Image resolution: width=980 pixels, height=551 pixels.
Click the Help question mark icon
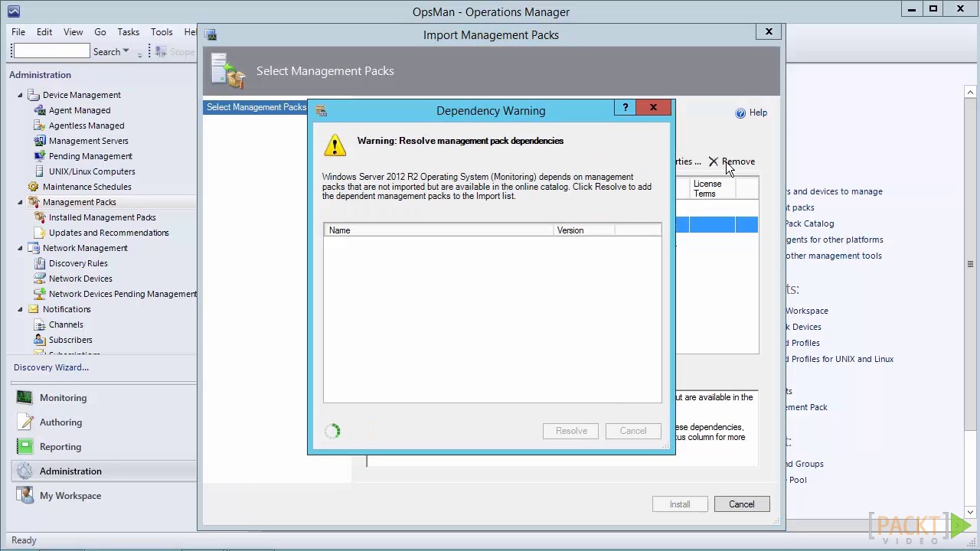pyautogui.click(x=740, y=113)
